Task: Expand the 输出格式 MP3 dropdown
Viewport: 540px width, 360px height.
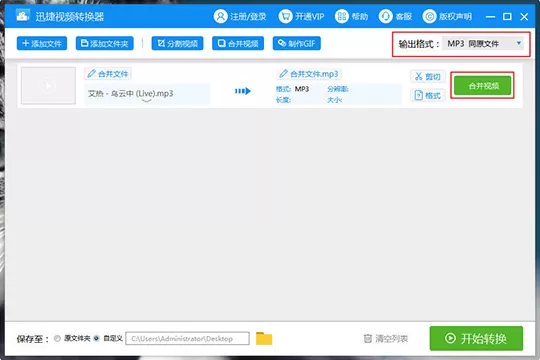Action: pos(482,44)
